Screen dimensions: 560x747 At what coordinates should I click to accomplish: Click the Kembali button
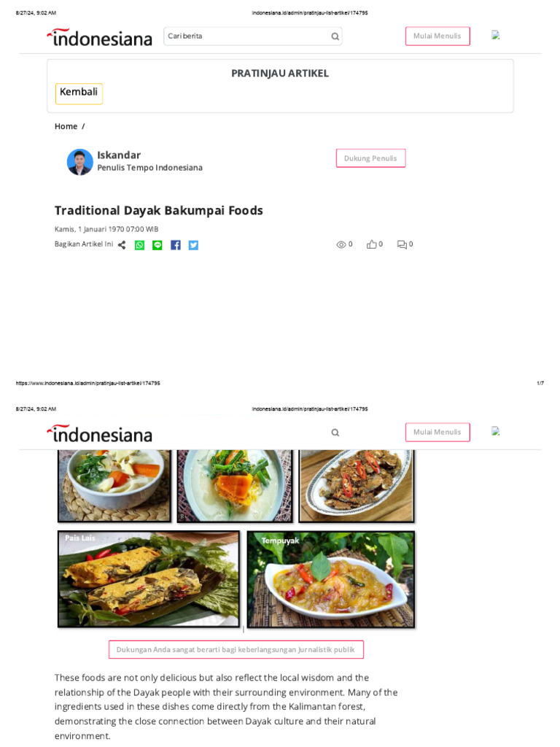pos(79,93)
